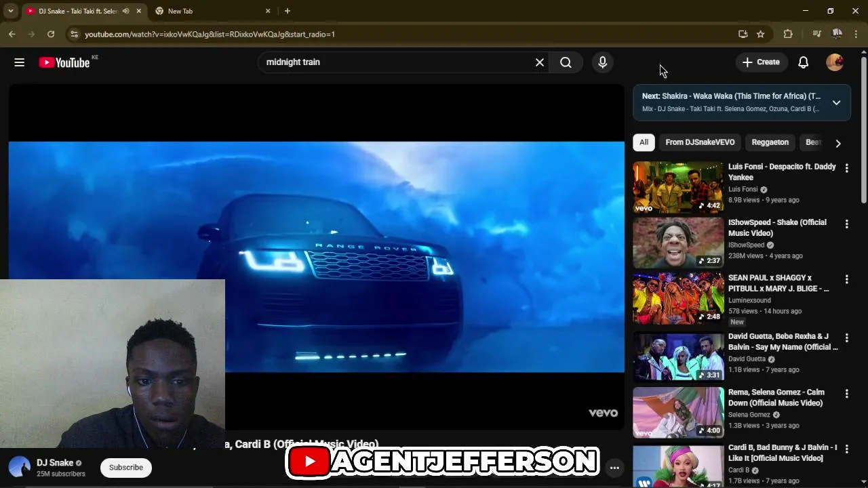The image size is (868, 488).
Task: Open Rema, Selena Gomez - Calm Down title
Action: coord(776,397)
